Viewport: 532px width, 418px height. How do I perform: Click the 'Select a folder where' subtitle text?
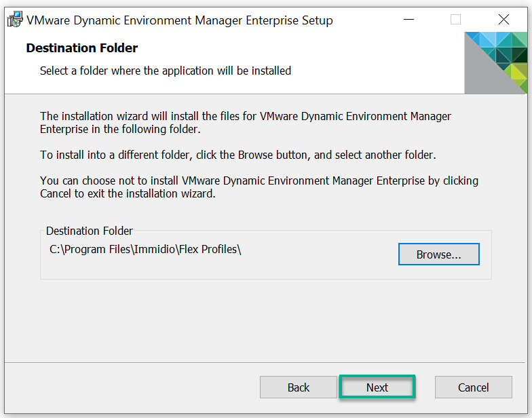[165, 71]
